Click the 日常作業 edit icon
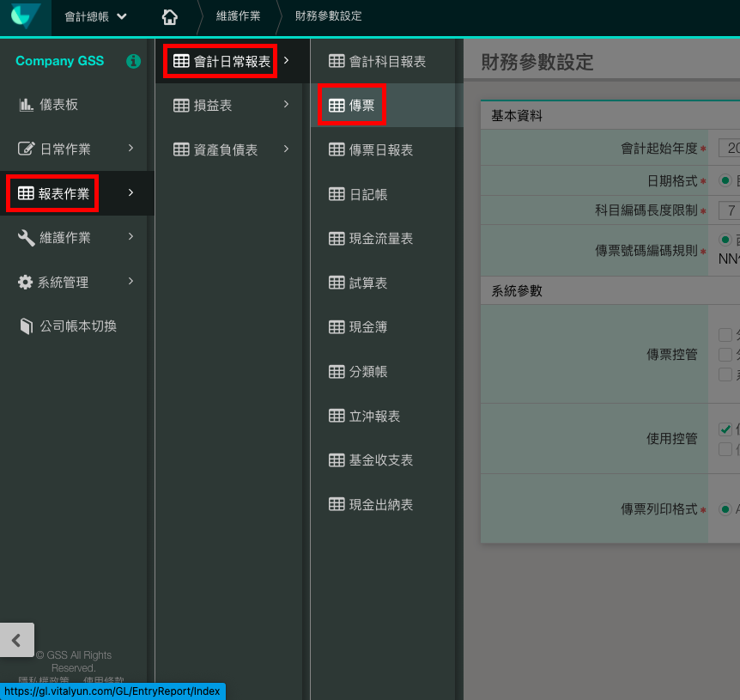 (x=26, y=149)
